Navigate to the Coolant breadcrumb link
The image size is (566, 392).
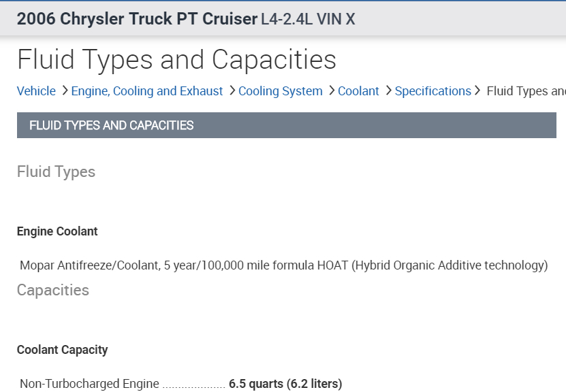point(358,91)
